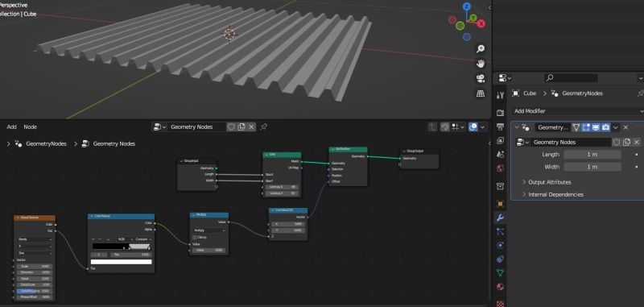Open the Output properties tab icon

(x=500, y=127)
